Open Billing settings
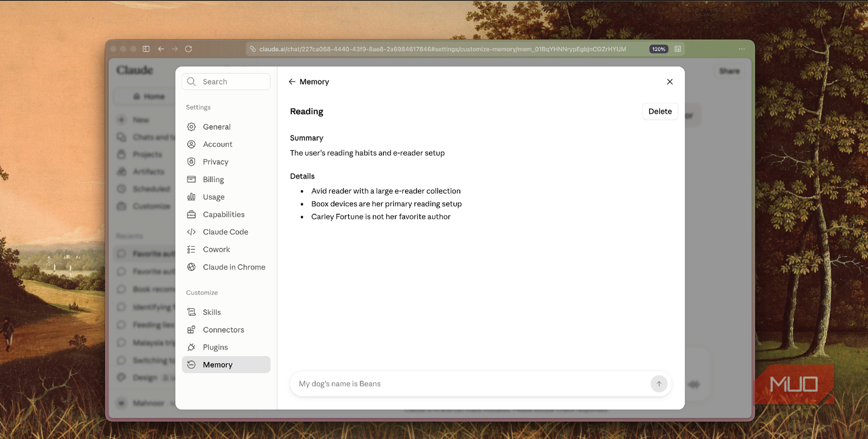Image resolution: width=868 pixels, height=439 pixels. 226,179
